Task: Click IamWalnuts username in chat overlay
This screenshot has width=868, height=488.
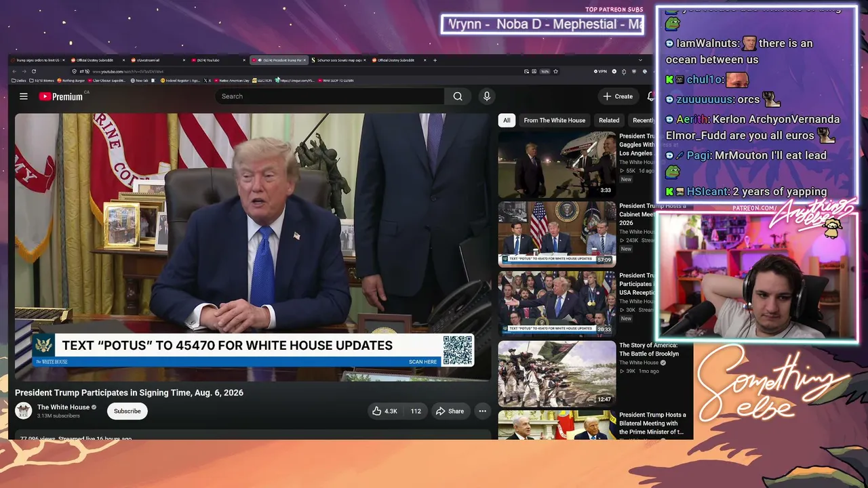Action: (x=708, y=43)
